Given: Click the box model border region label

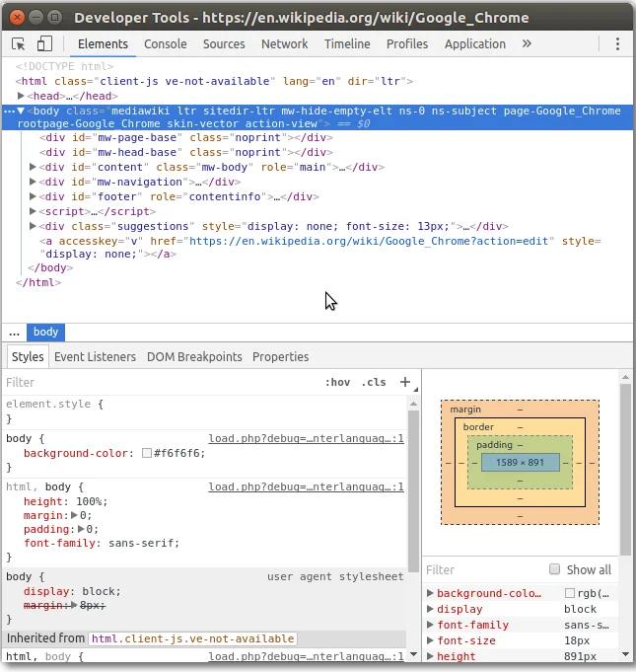Looking at the screenshot, I should 478,427.
